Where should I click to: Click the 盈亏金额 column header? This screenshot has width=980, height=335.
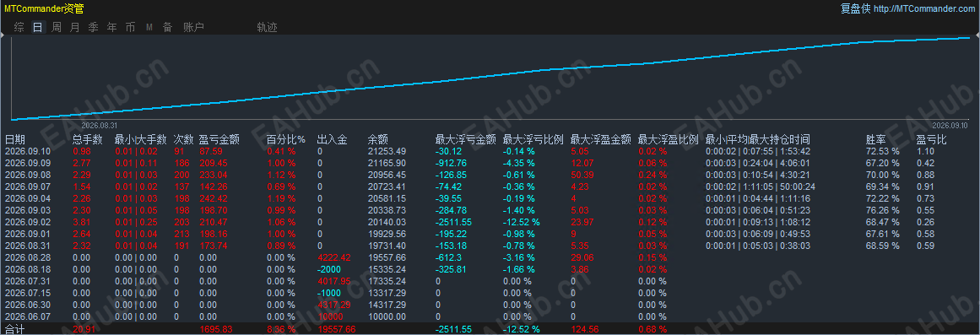[x=219, y=139]
